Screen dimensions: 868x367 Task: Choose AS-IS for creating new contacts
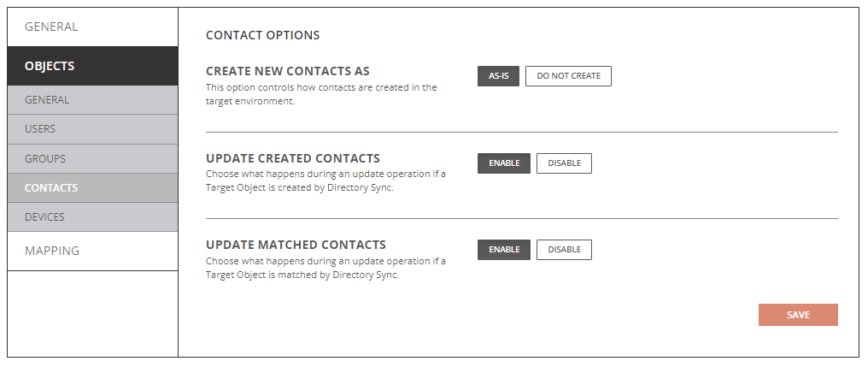coord(498,76)
